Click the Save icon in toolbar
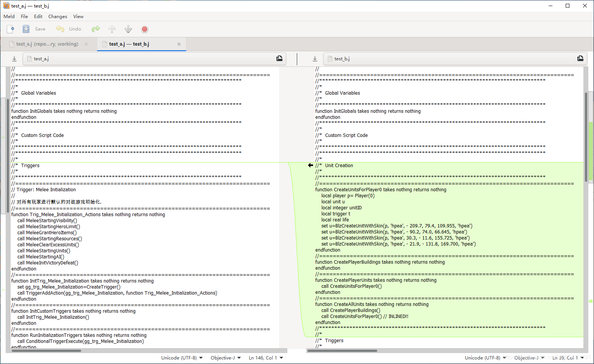The width and height of the screenshot is (594, 364). coord(26,29)
